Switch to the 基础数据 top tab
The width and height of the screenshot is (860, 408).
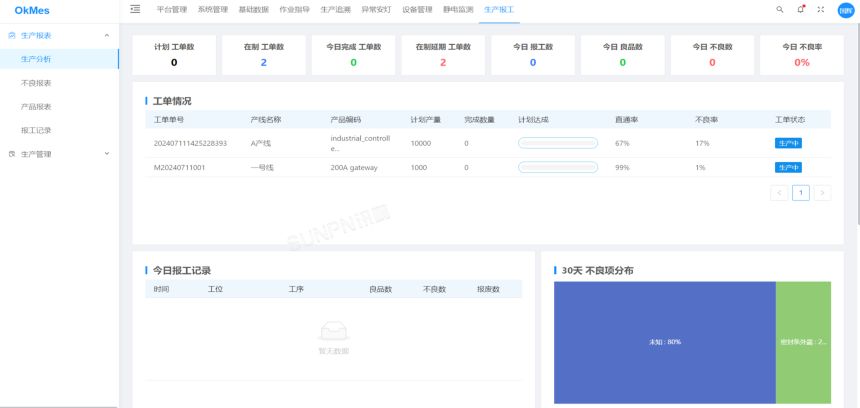[253, 9]
